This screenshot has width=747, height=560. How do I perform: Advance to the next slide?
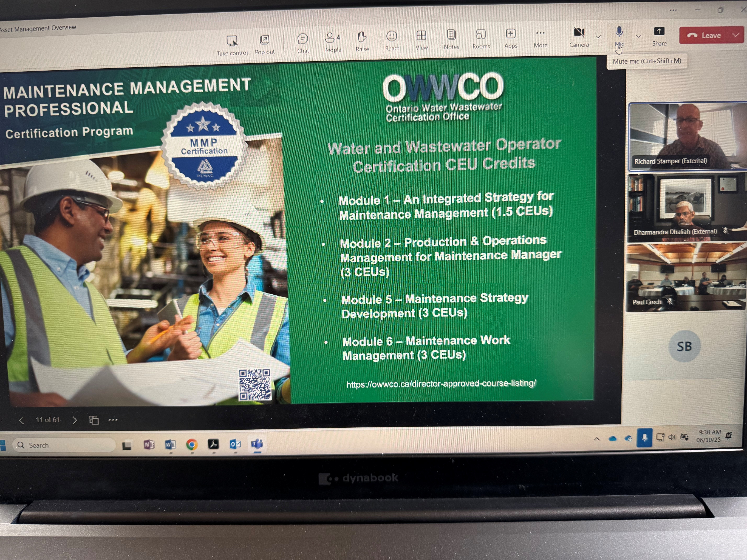75,420
